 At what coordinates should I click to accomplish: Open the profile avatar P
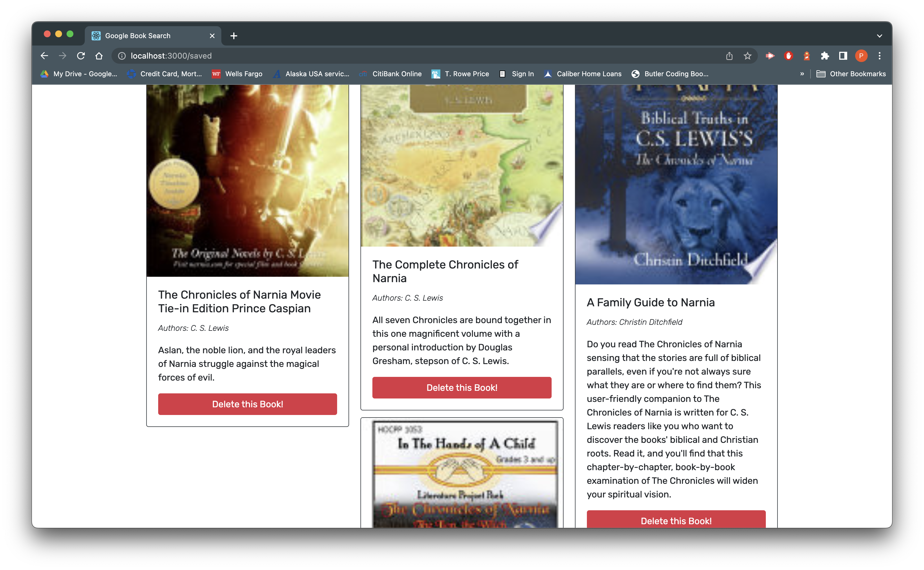861,56
